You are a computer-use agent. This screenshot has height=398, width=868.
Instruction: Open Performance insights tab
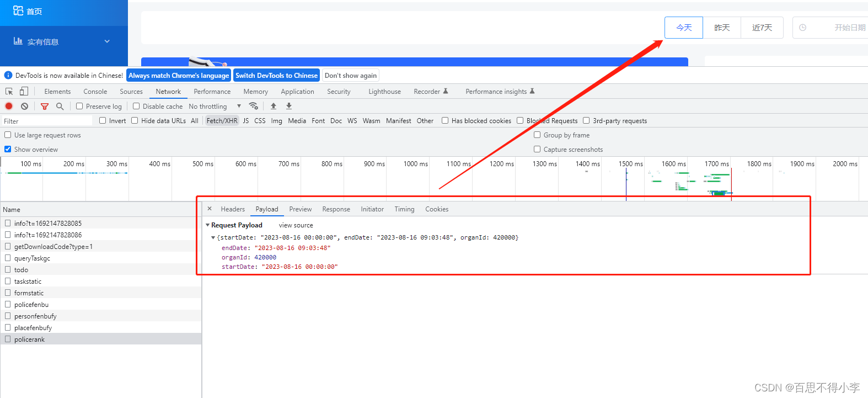[500, 92]
